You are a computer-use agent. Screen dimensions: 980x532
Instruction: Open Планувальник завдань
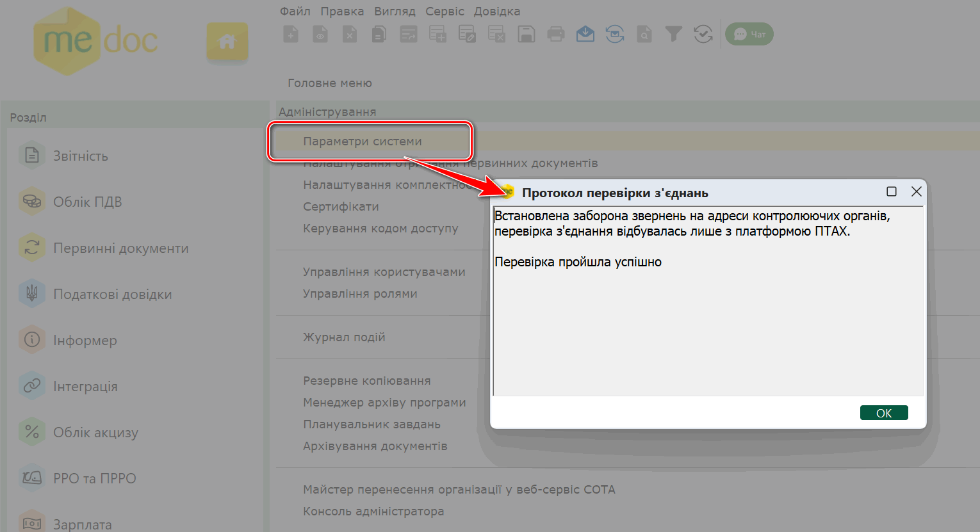[372, 424]
